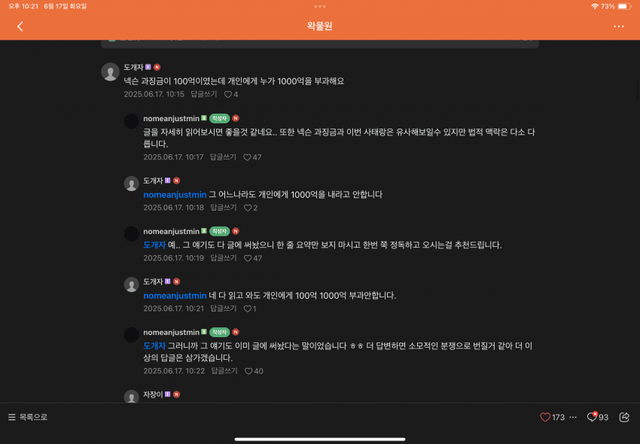This screenshot has width=640, height=444.
Task: Tap 답글쓰기 under the 10:15 comment
Action: tap(204, 94)
